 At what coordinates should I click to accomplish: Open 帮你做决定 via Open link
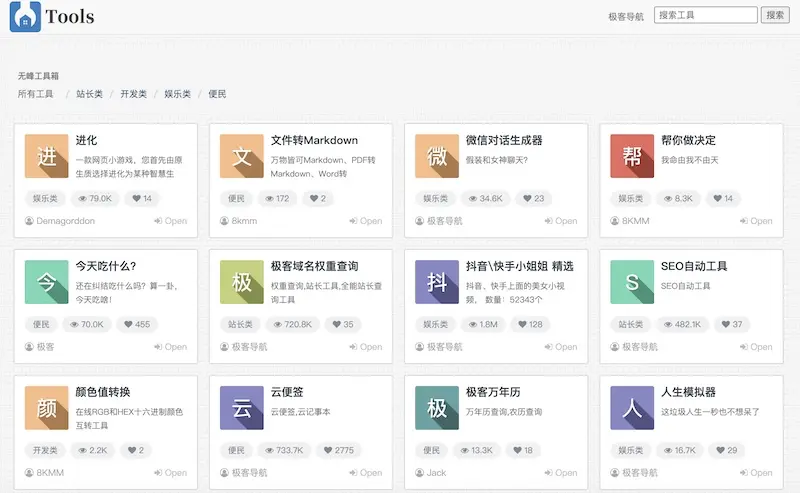[756, 221]
